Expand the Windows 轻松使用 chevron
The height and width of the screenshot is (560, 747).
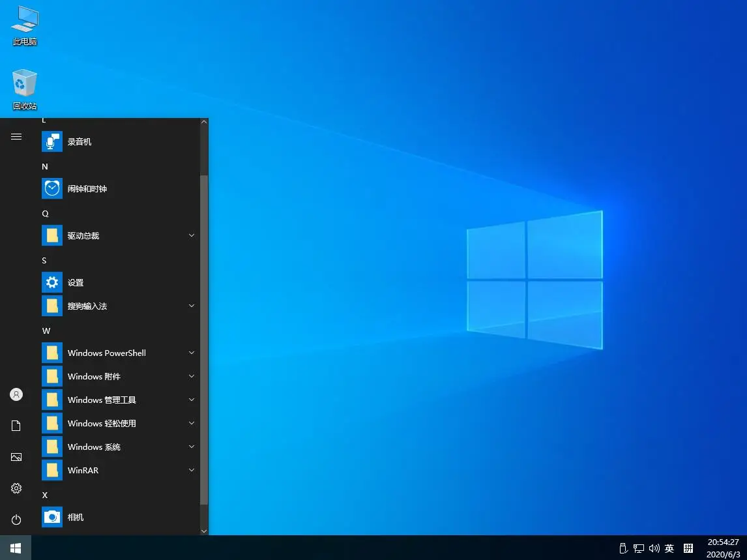192,423
